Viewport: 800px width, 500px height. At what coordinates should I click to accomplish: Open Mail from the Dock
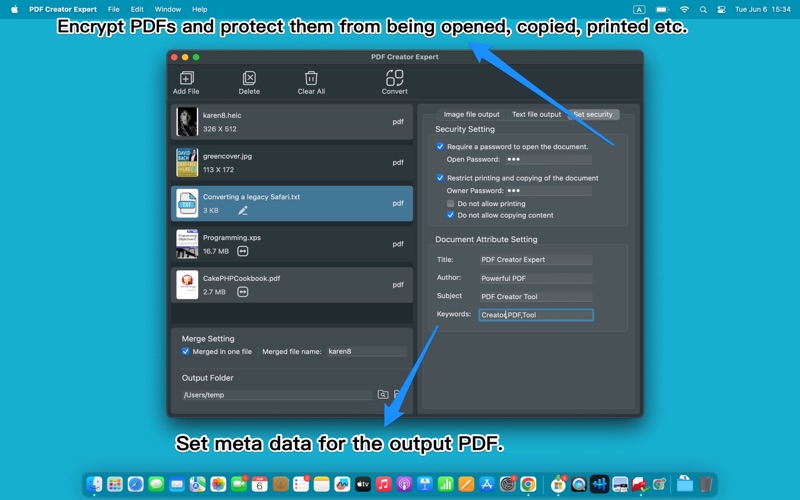pyautogui.click(x=177, y=484)
